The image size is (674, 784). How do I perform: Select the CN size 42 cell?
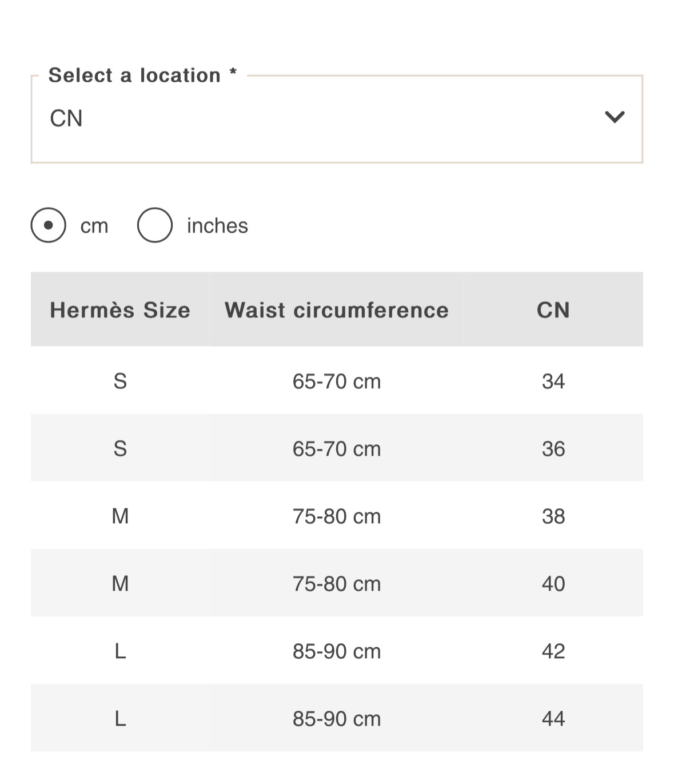(x=553, y=651)
